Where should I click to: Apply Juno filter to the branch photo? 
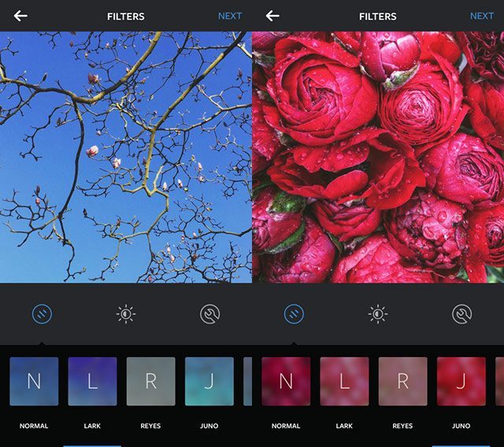coord(209,382)
